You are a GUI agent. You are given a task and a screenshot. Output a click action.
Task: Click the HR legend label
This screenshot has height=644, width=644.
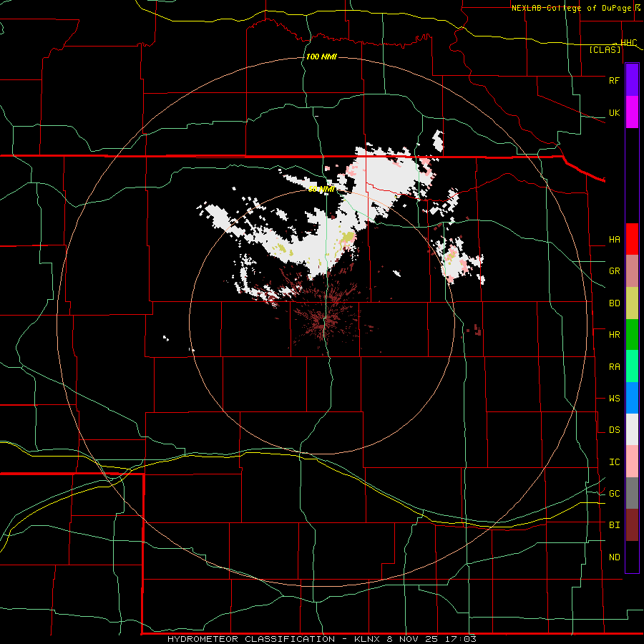614,335
